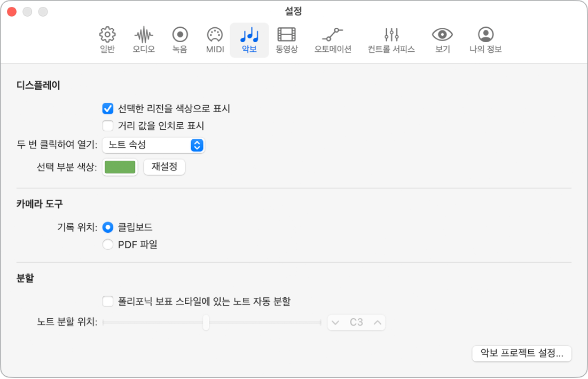This screenshot has width=588, height=379.
Task: Open the 오디오 settings pane
Action: (x=142, y=40)
